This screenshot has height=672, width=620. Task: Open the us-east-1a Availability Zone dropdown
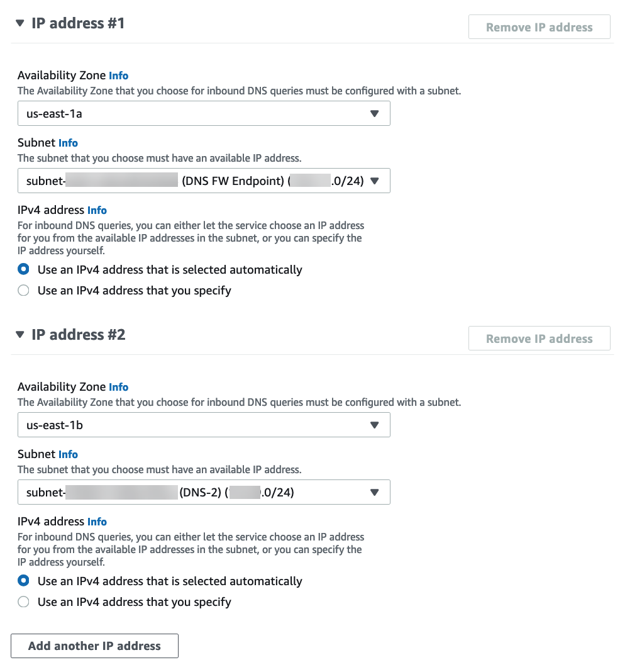coord(204,114)
